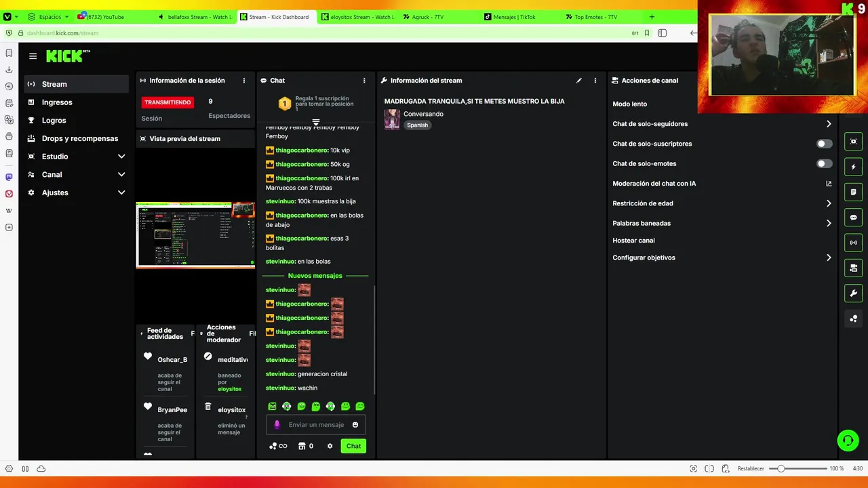This screenshot has width=868, height=488.
Task: Open the Mastodon panel in browser sidebar
Action: [x=9, y=177]
